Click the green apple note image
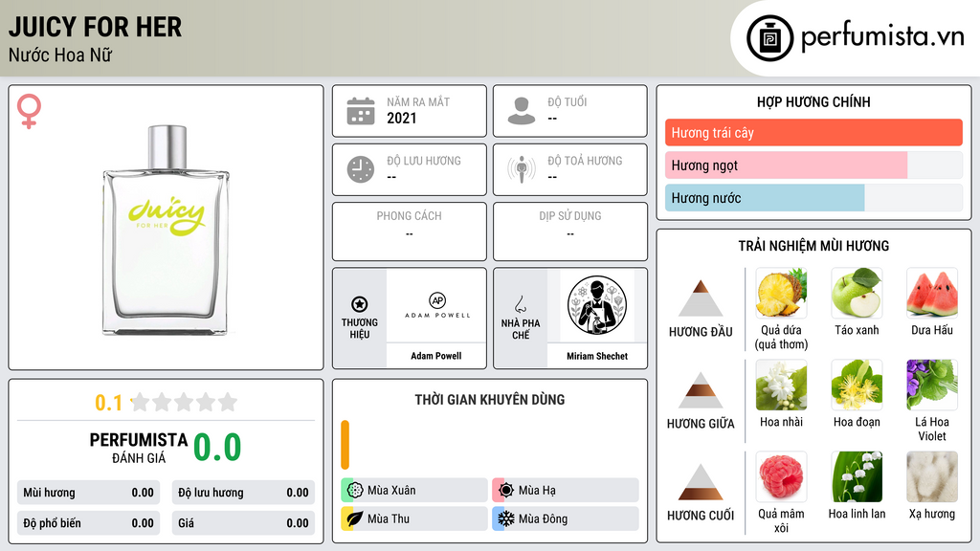The image size is (980, 551). click(x=857, y=293)
